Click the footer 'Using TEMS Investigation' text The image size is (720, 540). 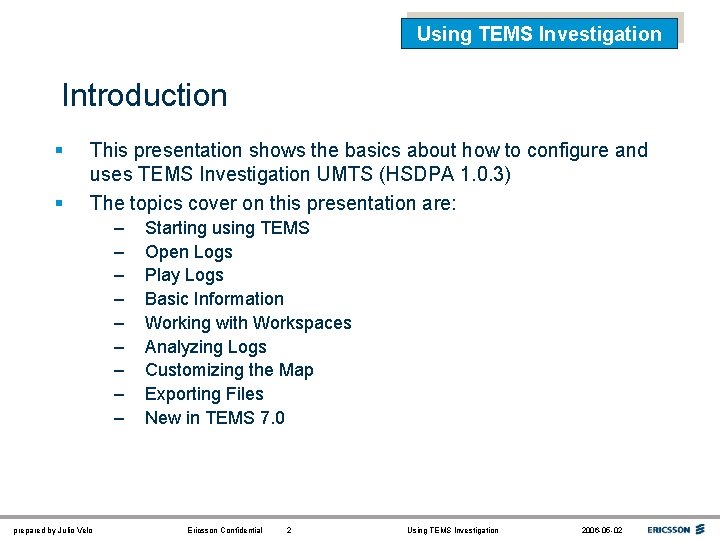(453, 530)
